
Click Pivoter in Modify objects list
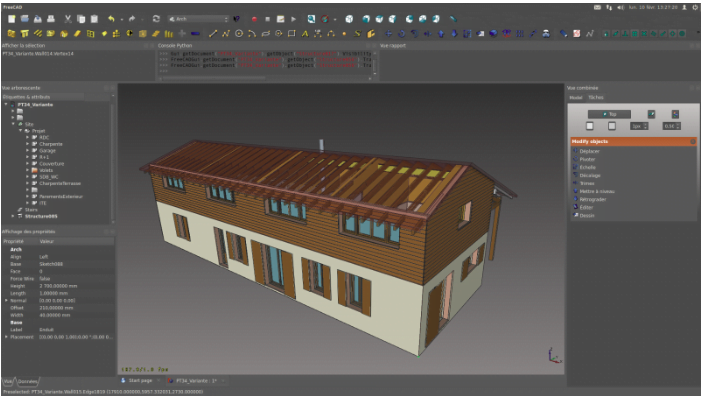click(587, 159)
